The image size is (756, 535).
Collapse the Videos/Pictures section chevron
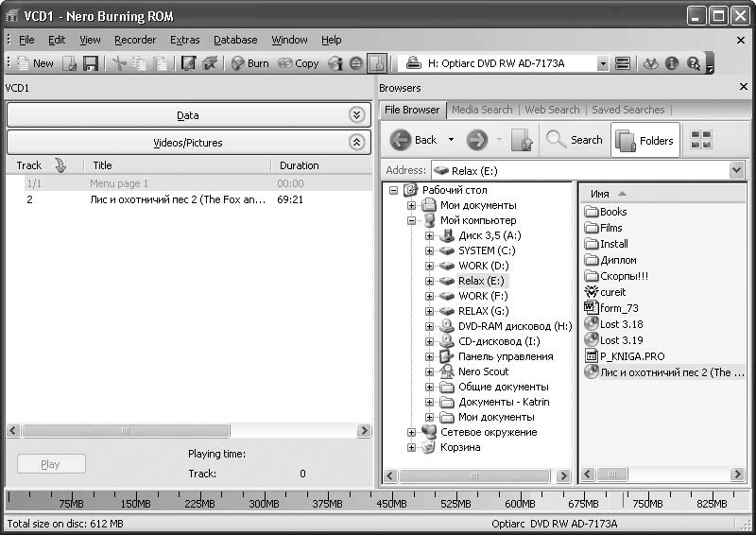[356, 143]
